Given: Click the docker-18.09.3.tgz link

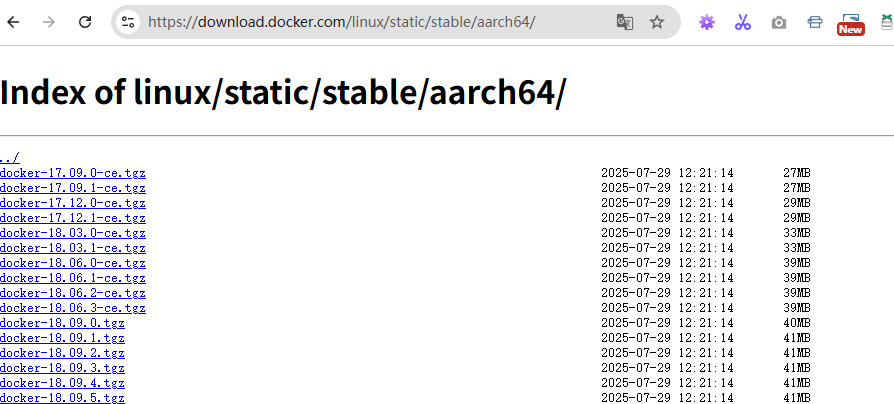Looking at the screenshot, I should pos(62,368).
